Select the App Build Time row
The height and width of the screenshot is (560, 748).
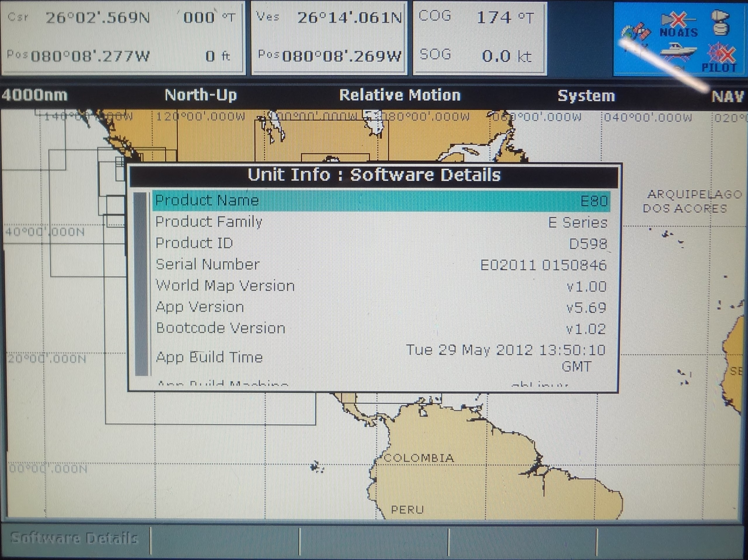(381, 357)
